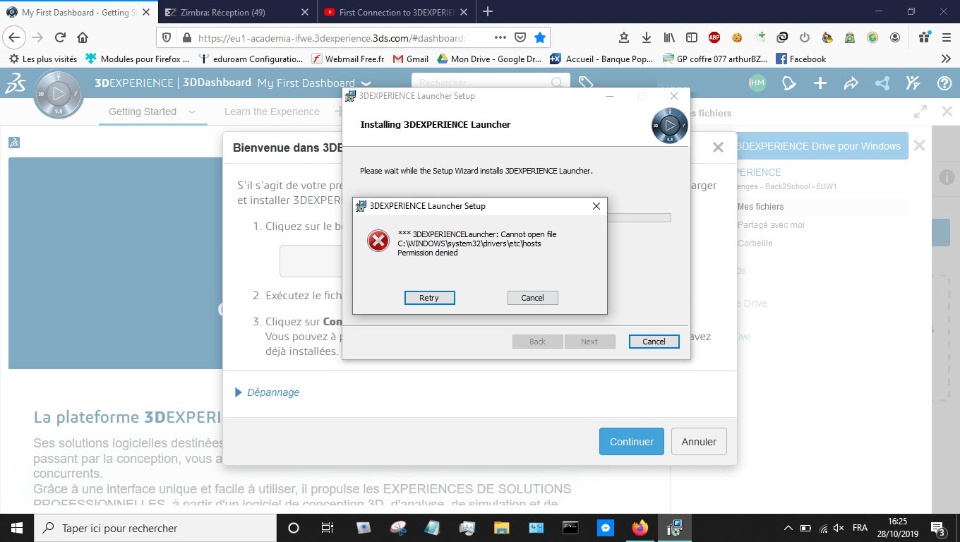The image size is (960, 542).
Task: Open the collaboration network icon in header
Action: click(882, 83)
